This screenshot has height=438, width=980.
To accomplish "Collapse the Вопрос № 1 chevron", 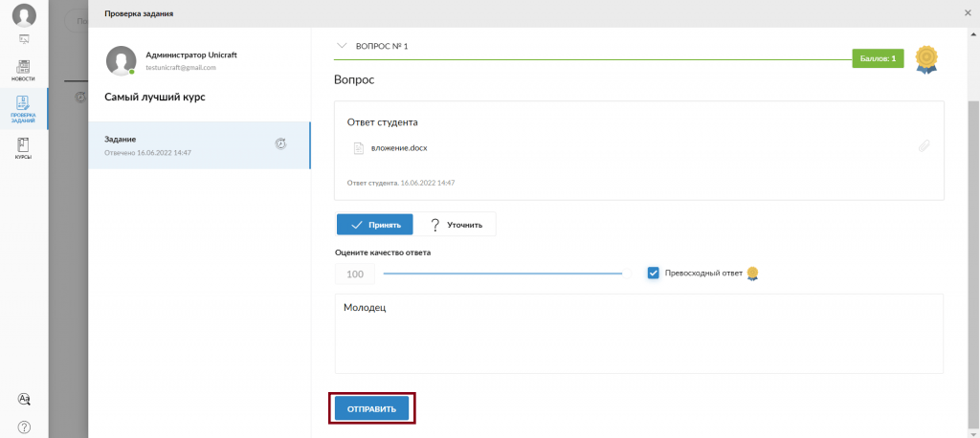I will (x=342, y=46).
